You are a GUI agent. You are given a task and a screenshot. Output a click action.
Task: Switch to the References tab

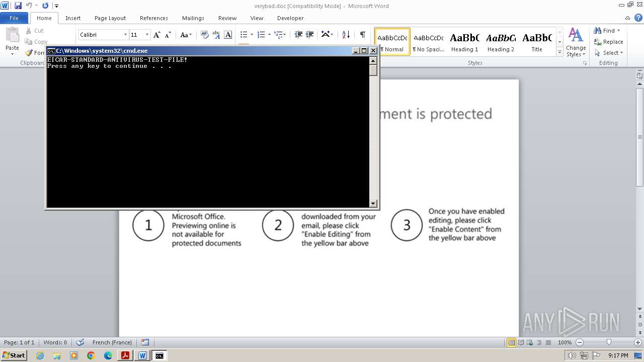tap(154, 18)
